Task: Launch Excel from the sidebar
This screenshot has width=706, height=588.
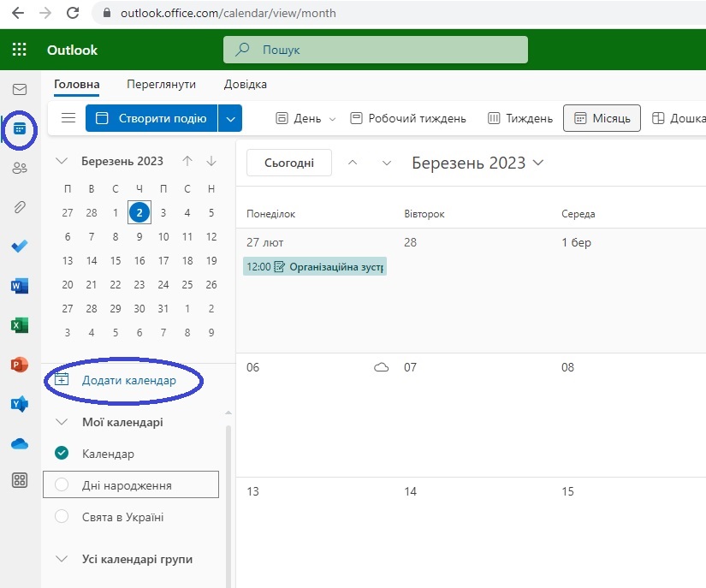Action: coord(20,324)
